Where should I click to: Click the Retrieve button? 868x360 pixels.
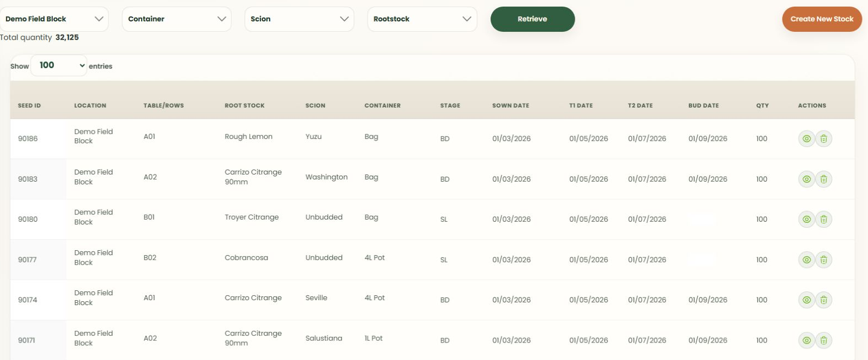(x=532, y=19)
